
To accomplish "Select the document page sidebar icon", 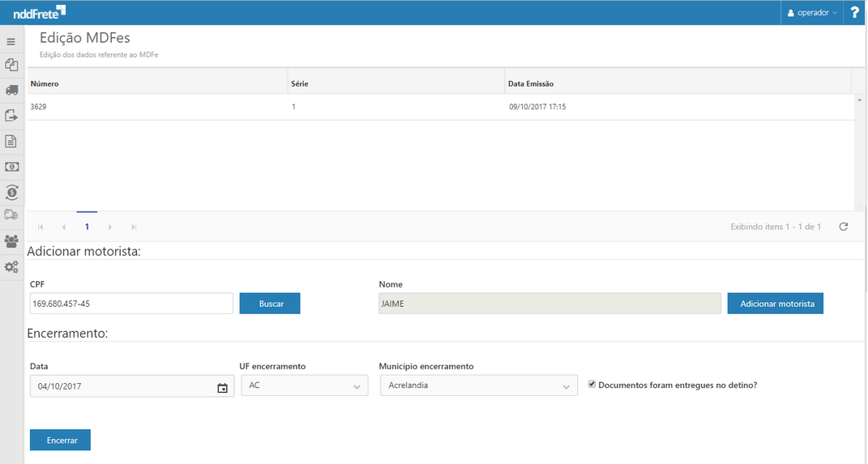I will 11,141.
